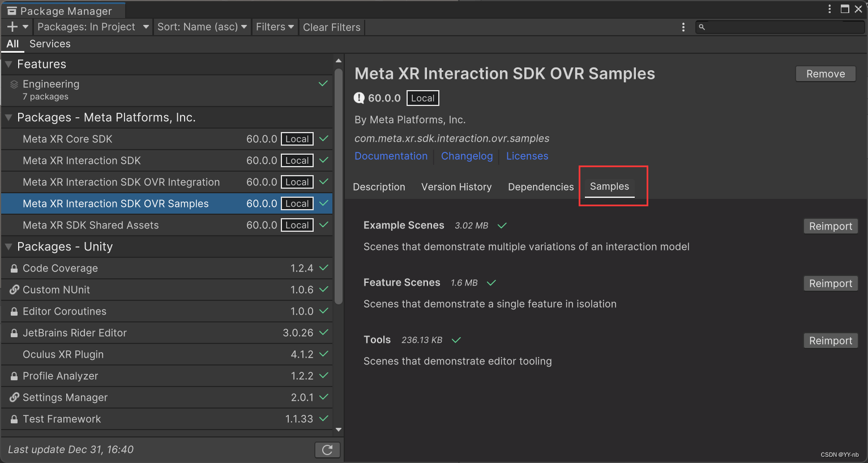Click the imported checkmark beside Example Scenes
This screenshot has height=463, width=868.
pos(502,226)
